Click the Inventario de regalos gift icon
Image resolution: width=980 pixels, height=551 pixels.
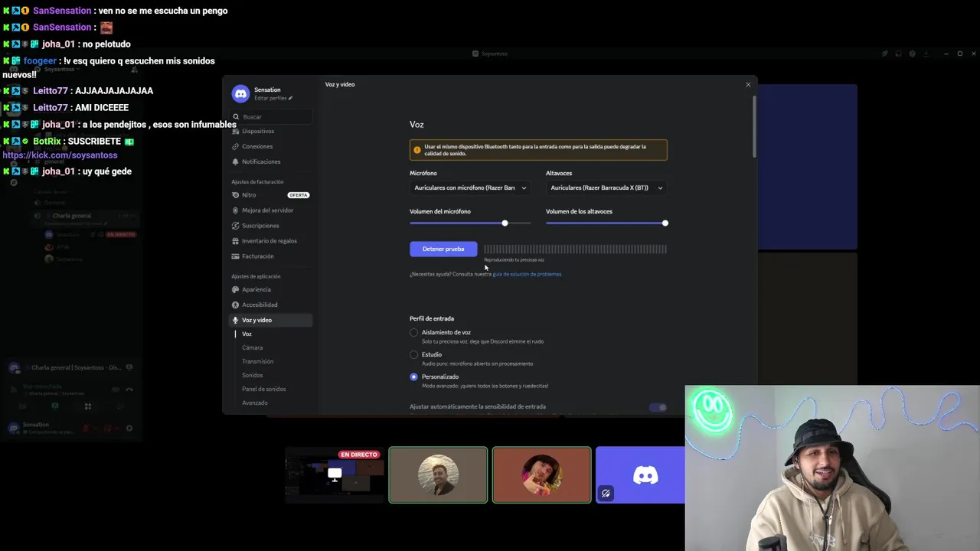[x=235, y=241]
